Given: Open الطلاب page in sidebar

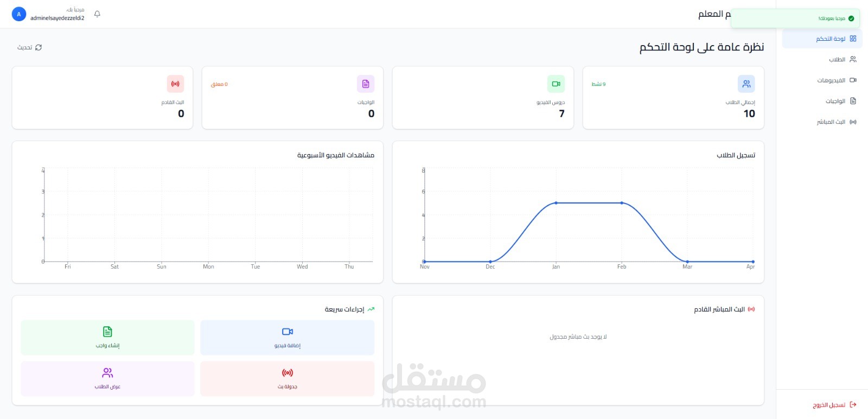Looking at the screenshot, I should pos(822,59).
